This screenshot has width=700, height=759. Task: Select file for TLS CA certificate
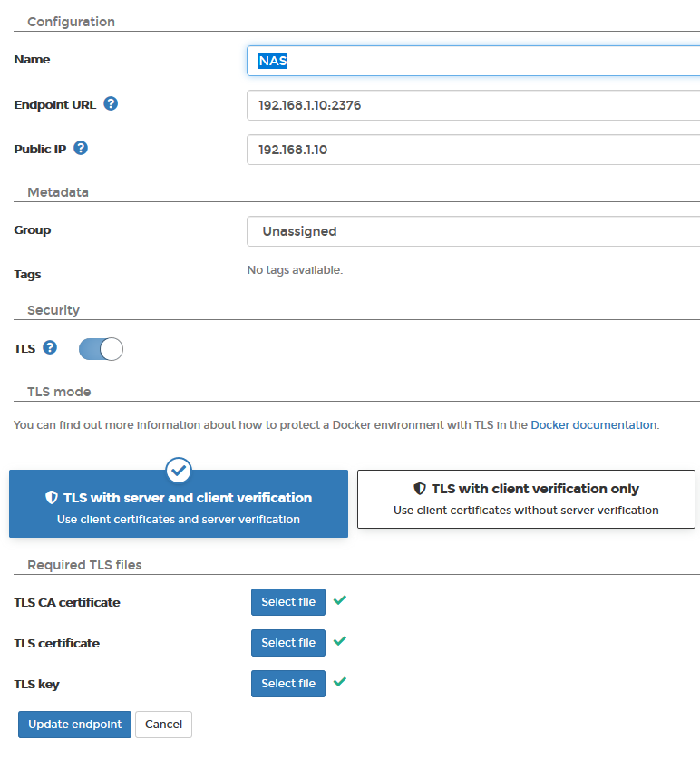click(x=288, y=602)
